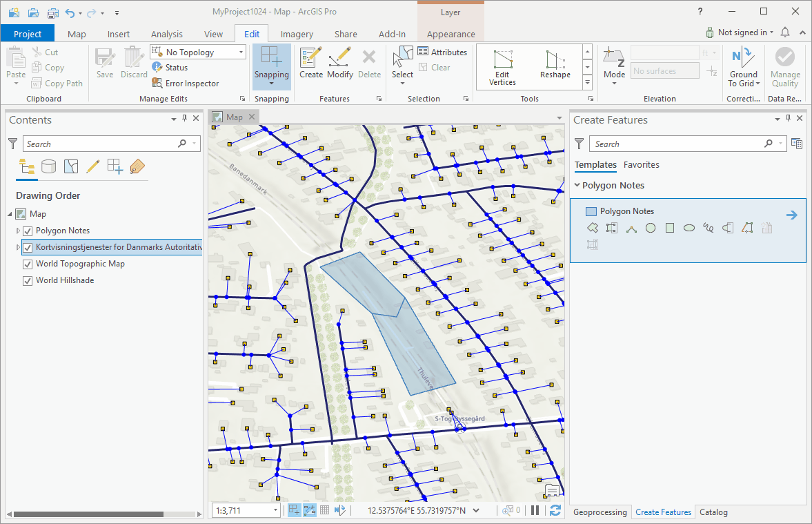Select the Edit Vertices tool
The height and width of the screenshot is (524, 812).
click(x=502, y=66)
